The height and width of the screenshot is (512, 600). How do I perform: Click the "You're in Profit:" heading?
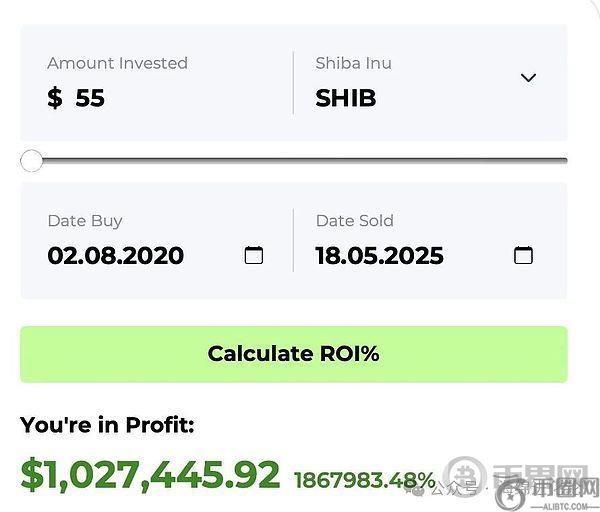[107, 425]
